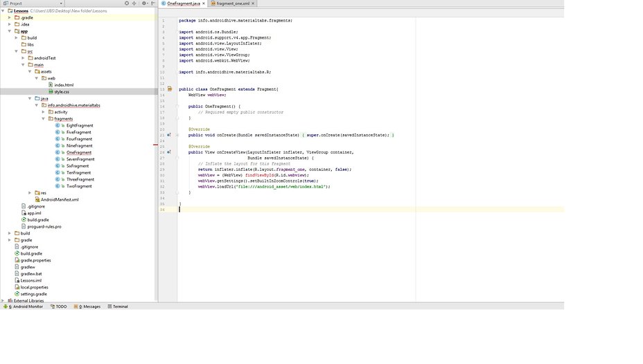The width and height of the screenshot is (643, 364).
Task: Open the Android Monitor tool window
Action: pyautogui.click(x=23, y=307)
